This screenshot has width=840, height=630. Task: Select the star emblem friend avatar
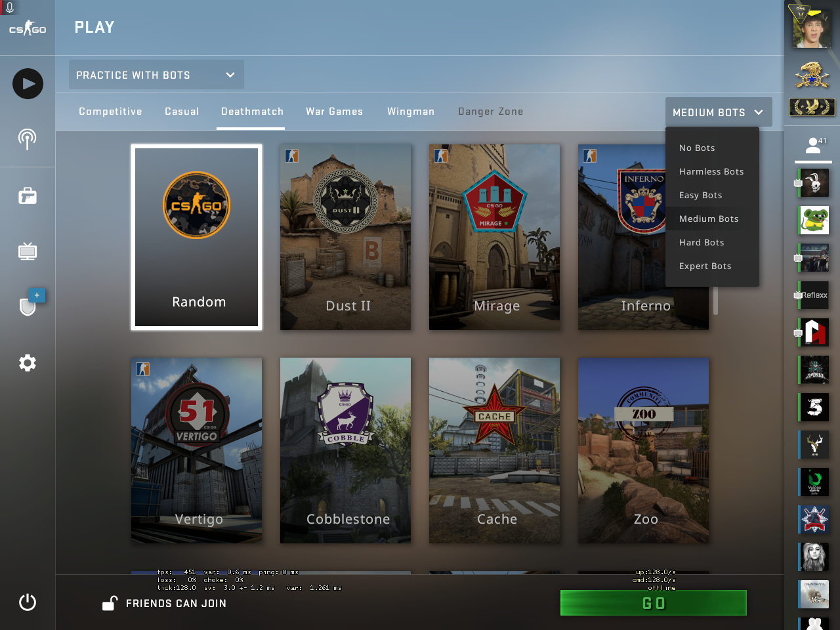tap(814, 520)
